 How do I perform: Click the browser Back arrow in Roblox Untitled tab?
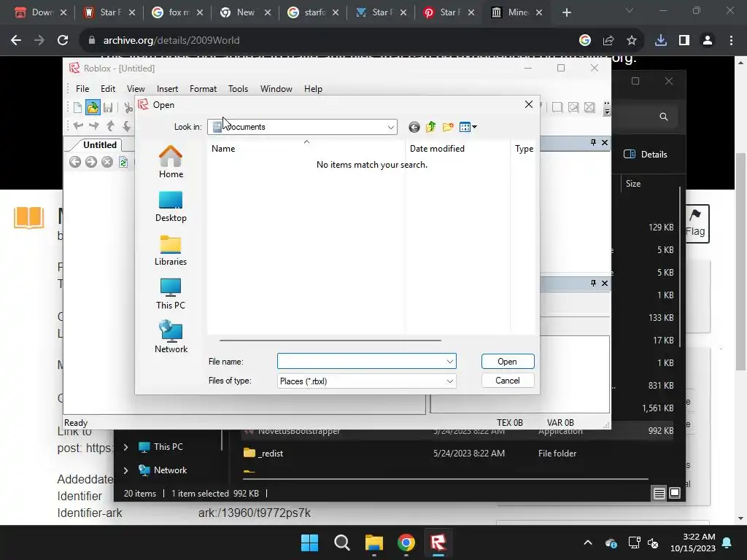click(75, 163)
